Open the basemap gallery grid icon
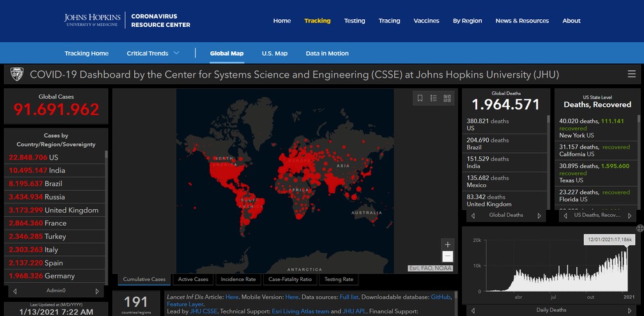The image size is (644, 316). [x=447, y=98]
